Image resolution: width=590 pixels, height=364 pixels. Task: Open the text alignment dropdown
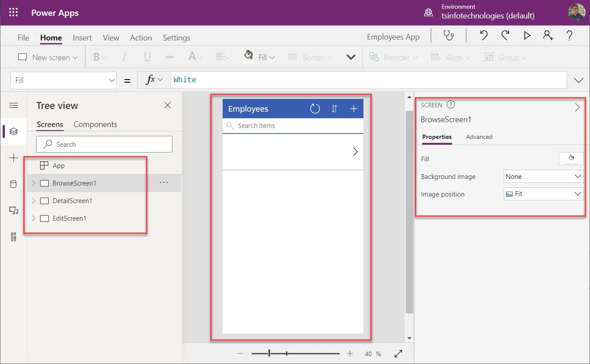coord(223,57)
